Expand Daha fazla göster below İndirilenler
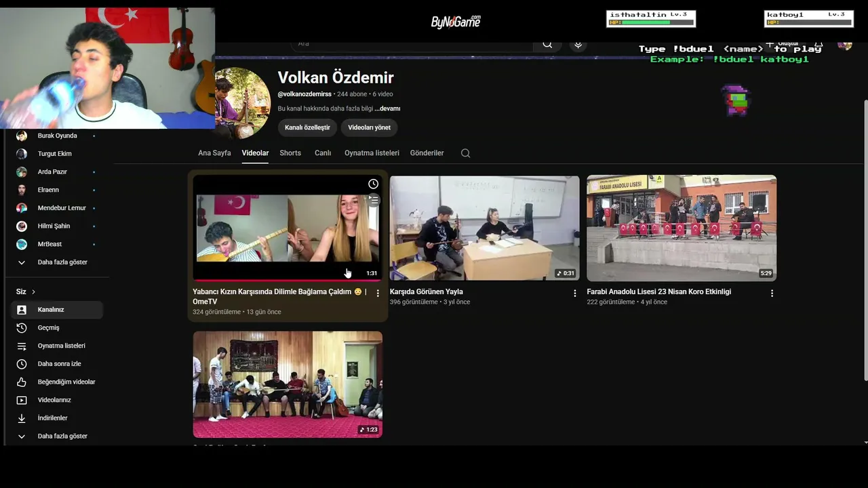 57,436
